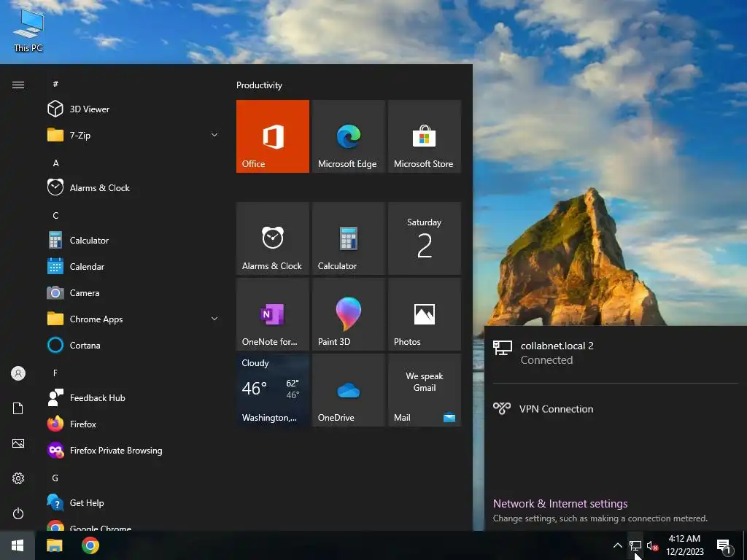Screen dimensions: 747x560
Task: Launch Firefox from the app list
Action: click(x=133, y=424)
